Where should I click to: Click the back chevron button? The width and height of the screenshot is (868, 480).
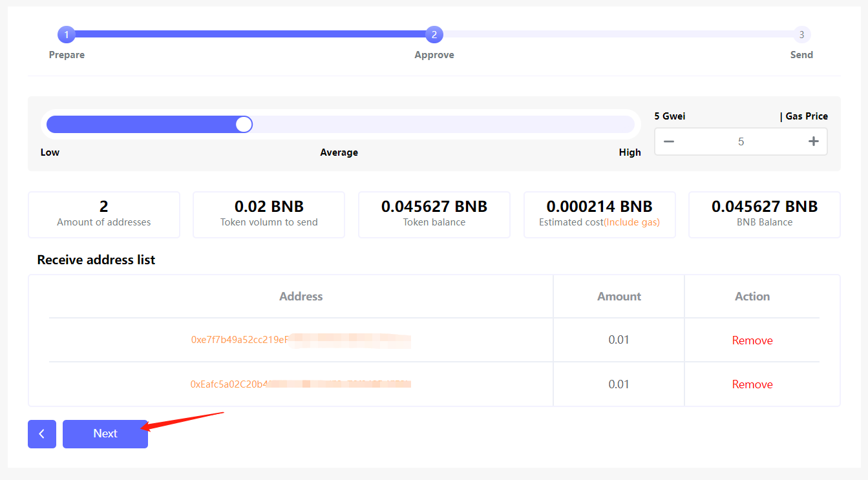(x=42, y=434)
